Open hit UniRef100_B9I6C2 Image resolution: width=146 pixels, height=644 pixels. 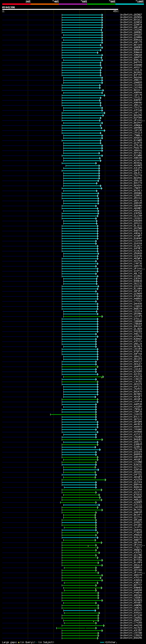[x=131, y=20]
